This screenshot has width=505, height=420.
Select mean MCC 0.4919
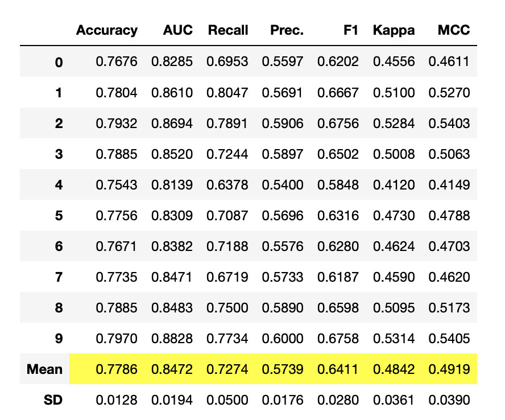[449, 369]
